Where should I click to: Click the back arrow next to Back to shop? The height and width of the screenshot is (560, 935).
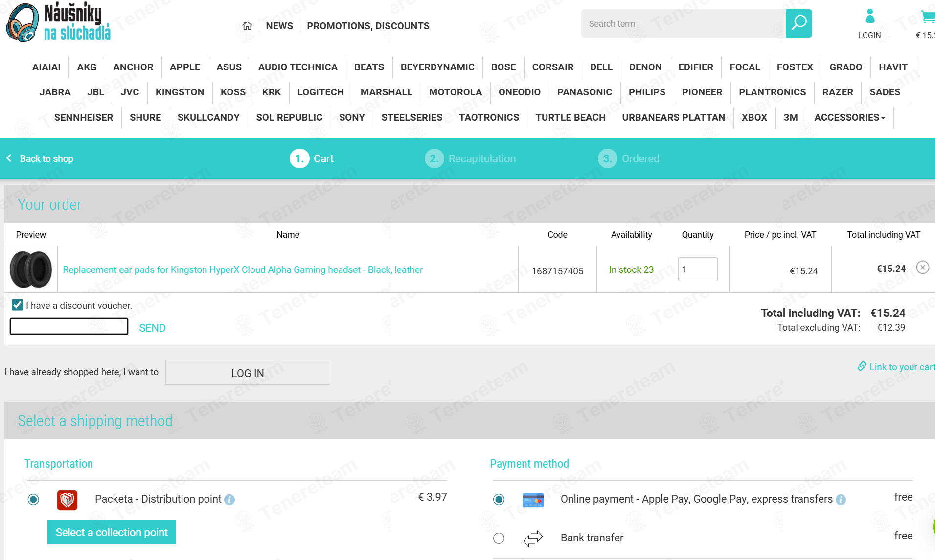(x=9, y=158)
